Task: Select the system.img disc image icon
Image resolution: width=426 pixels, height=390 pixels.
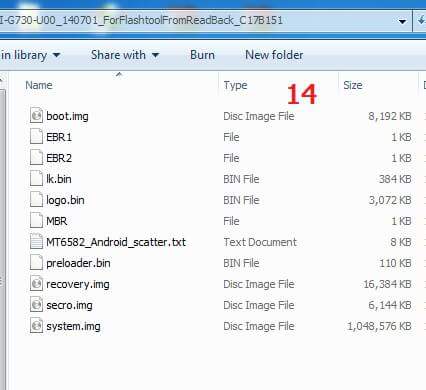Action: [36, 326]
